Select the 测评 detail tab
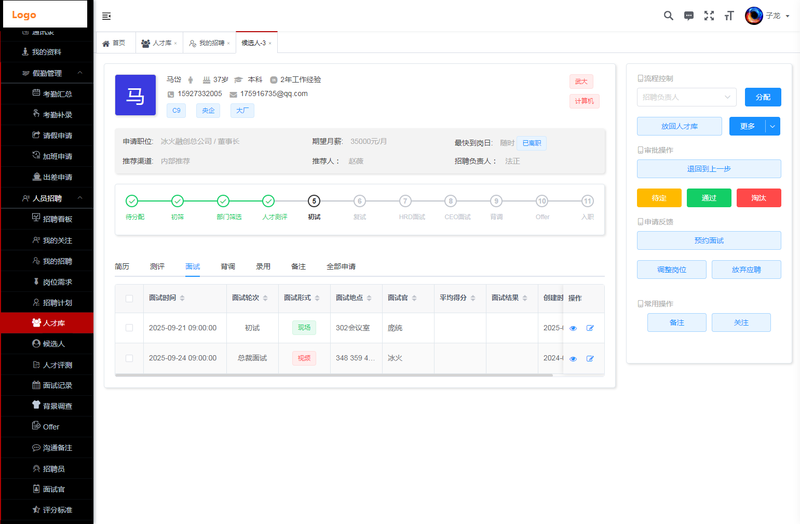 tap(157, 266)
